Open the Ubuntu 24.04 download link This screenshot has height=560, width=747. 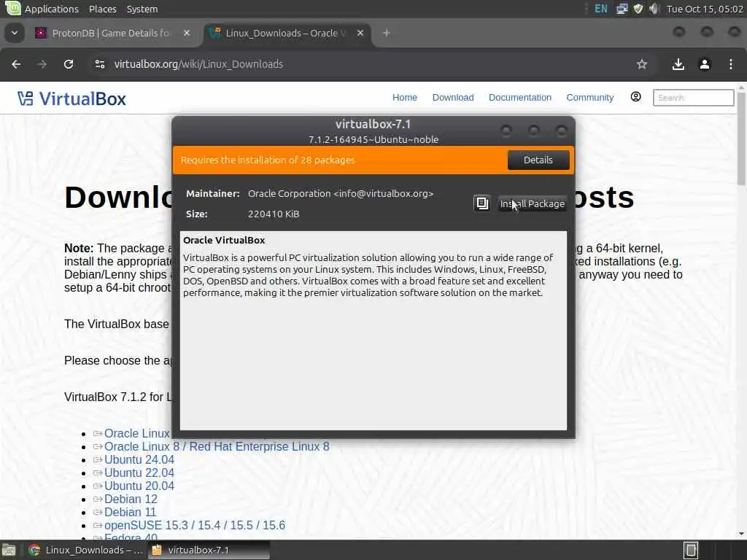pos(139,460)
